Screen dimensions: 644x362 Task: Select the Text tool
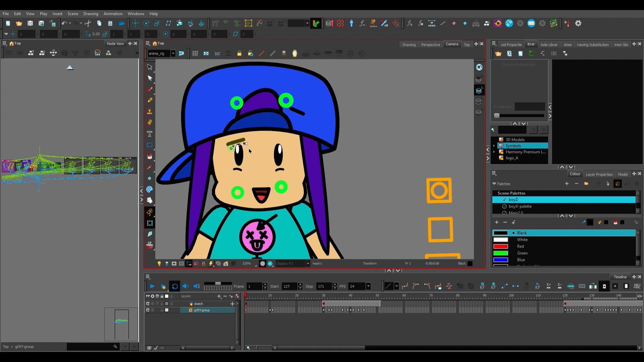click(x=150, y=134)
